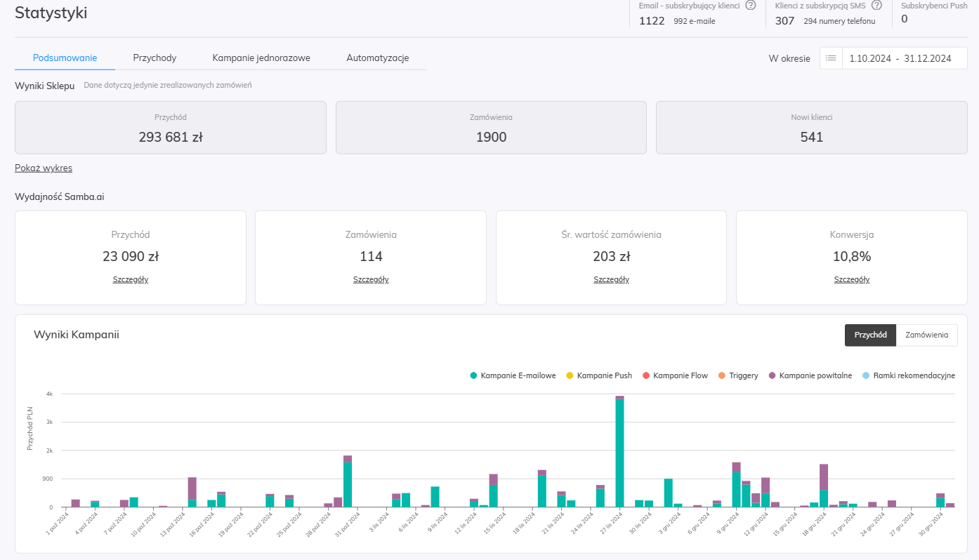Click the Przychód 293 681 zł store card
The height and width of the screenshot is (560, 979).
pos(171,128)
